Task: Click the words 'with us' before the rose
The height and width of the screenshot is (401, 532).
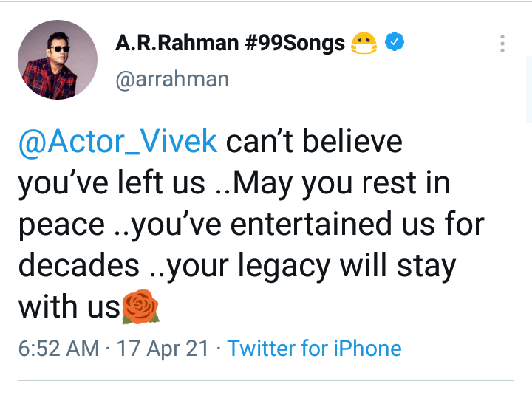Action: click(x=69, y=306)
